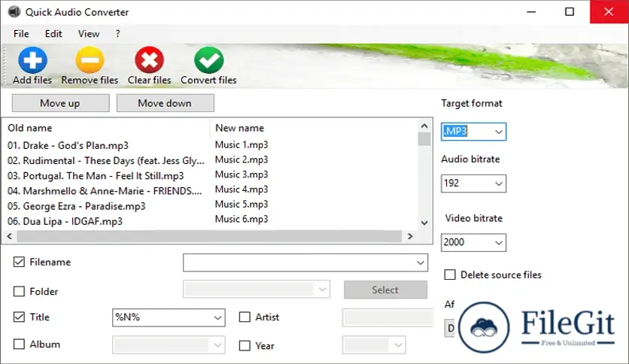Click the New name column header
This screenshot has height=364, width=629.
(314, 128)
